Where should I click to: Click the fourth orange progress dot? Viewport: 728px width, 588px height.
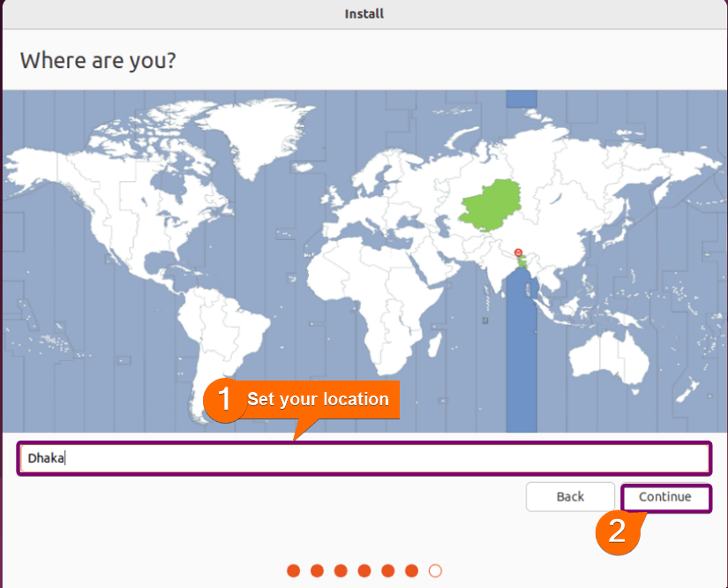pyautogui.click(x=364, y=571)
